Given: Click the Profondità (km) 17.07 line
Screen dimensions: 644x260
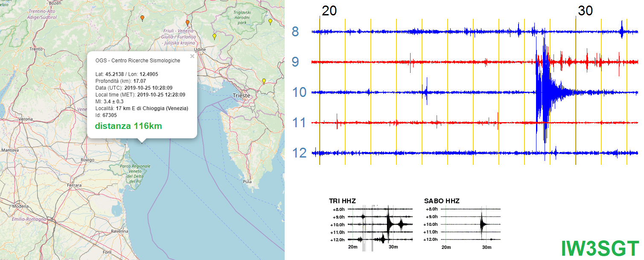Looking at the screenshot, I should click(x=121, y=81).
